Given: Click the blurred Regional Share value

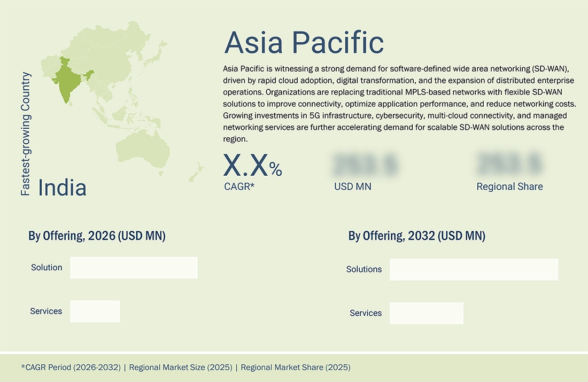Looking at the screenshot, I should pyautogui.click(x=509, y=164).
